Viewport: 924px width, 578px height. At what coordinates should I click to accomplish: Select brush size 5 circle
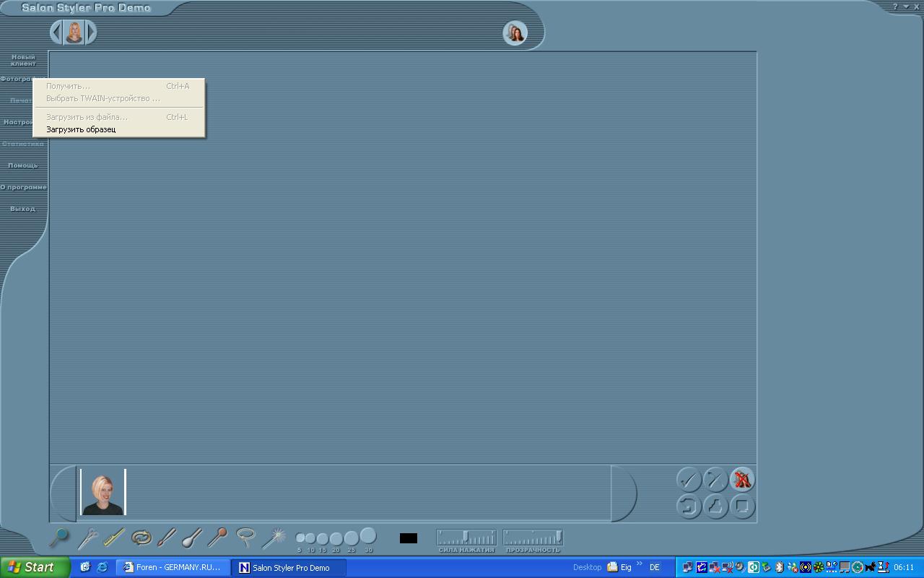tap(300, 538)
